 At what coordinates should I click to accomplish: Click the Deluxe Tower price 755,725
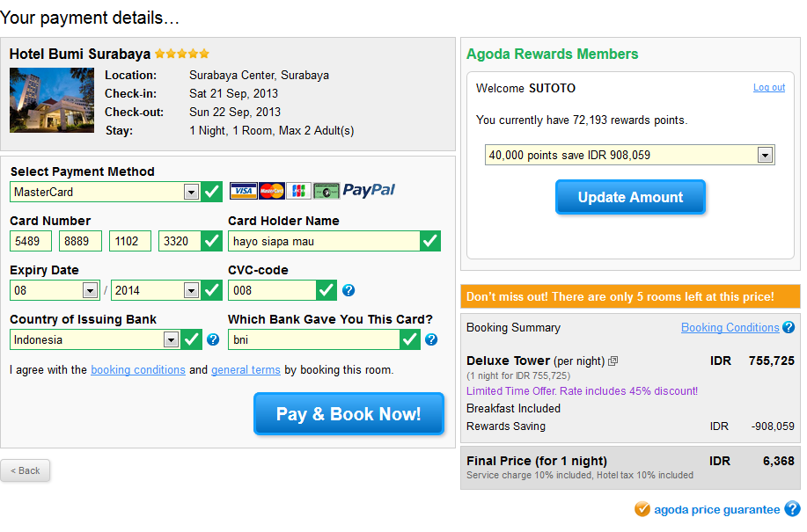click(x=772, y=361)
